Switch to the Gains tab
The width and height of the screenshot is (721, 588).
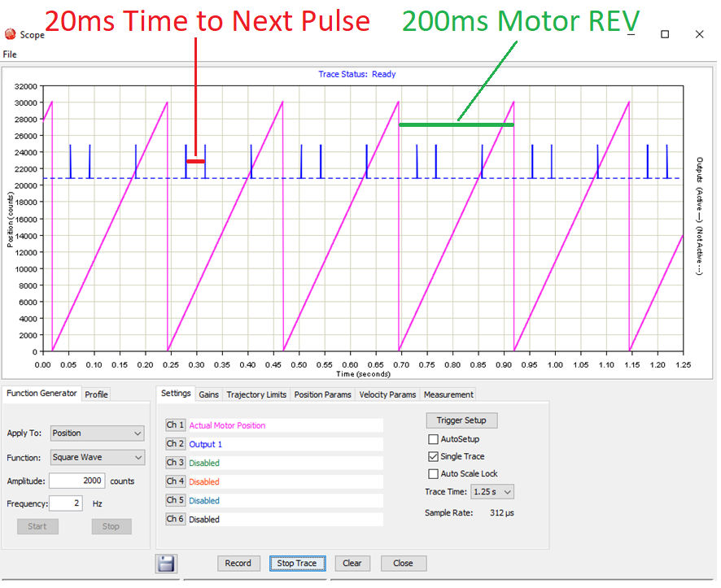tap(209, 394)
